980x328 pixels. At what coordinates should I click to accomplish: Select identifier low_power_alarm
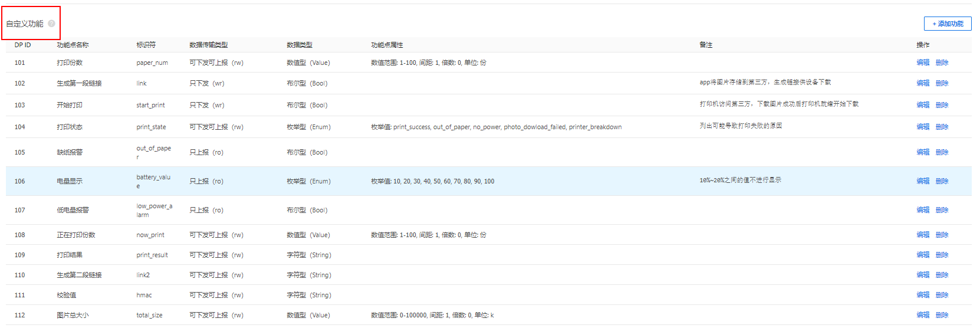[x=154, y=210]
